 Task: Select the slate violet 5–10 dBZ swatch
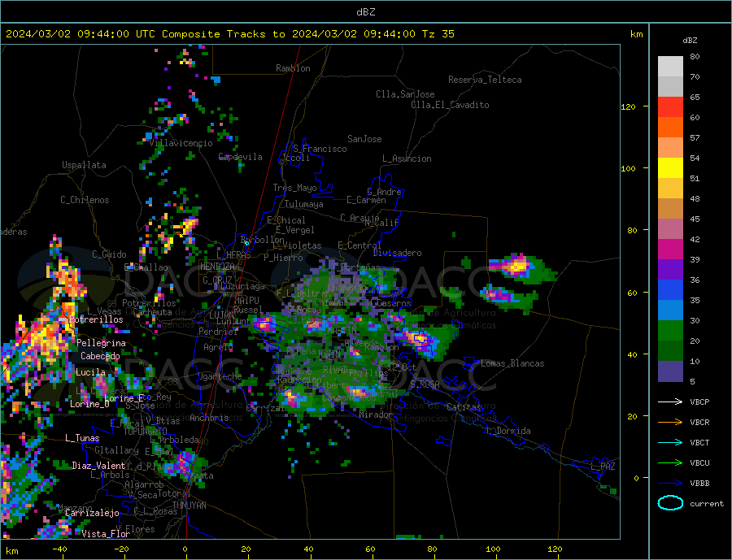pos(671,371)
